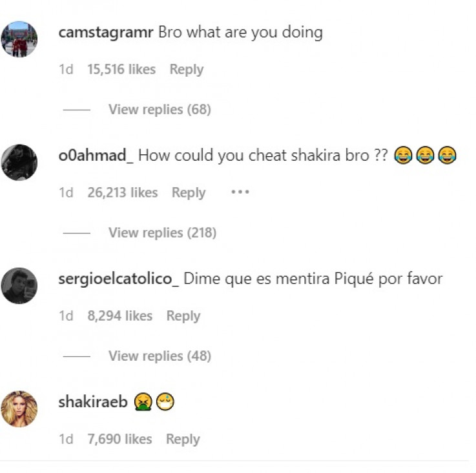
Task: Expand View replies (48)
Action: coord(160,356)
